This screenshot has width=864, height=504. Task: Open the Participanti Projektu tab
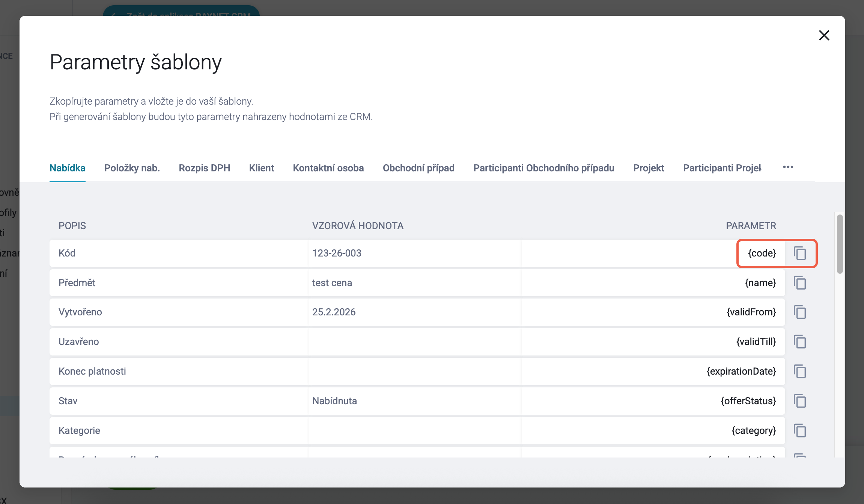pyautogui.click(x=722, y=168)
